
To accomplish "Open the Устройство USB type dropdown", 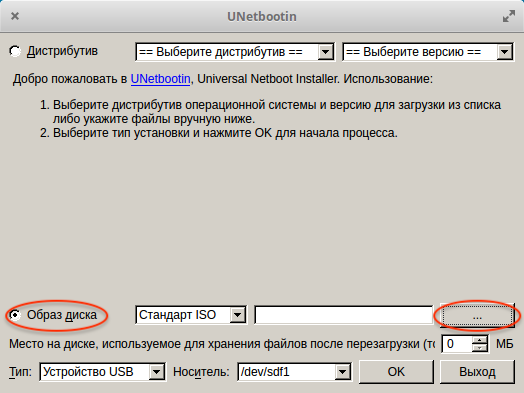I will (102, 372).
